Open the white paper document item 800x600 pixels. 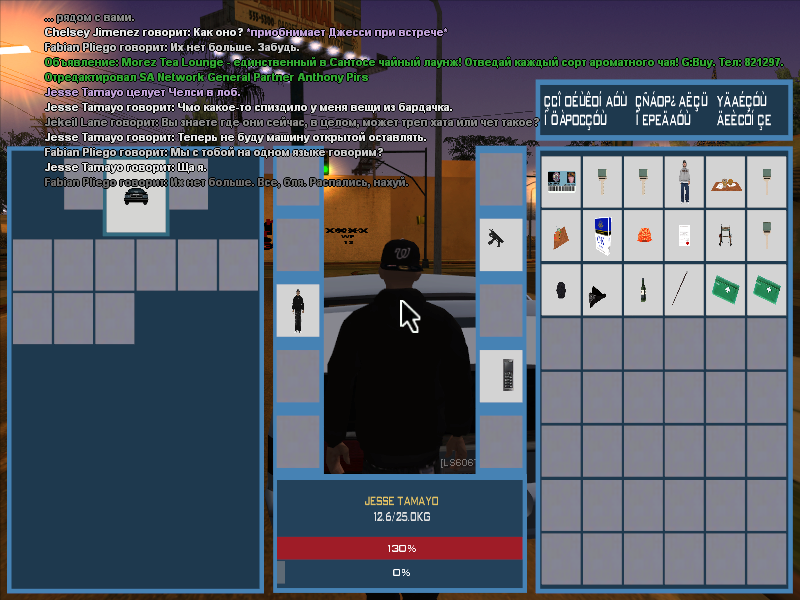pos(684,236)
